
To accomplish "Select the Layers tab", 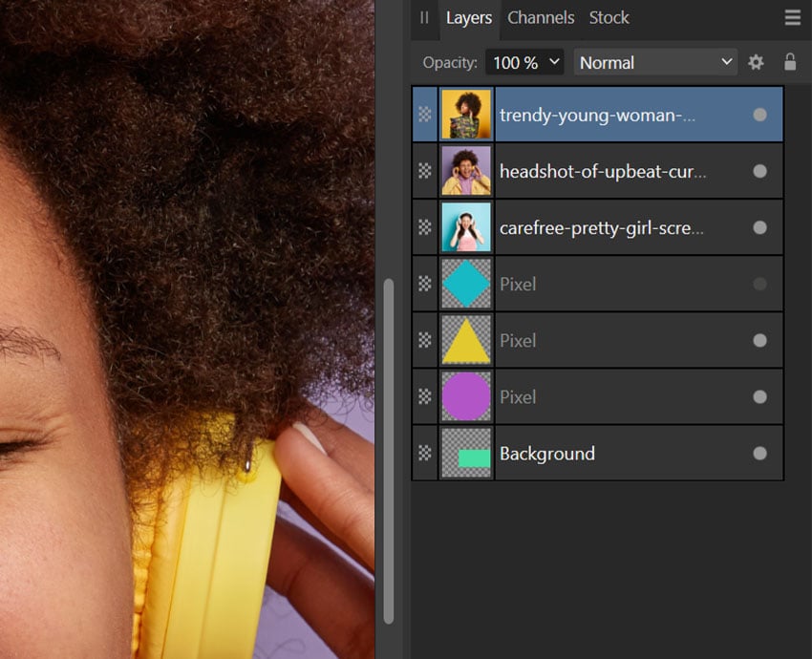I will tap(469, 17).
